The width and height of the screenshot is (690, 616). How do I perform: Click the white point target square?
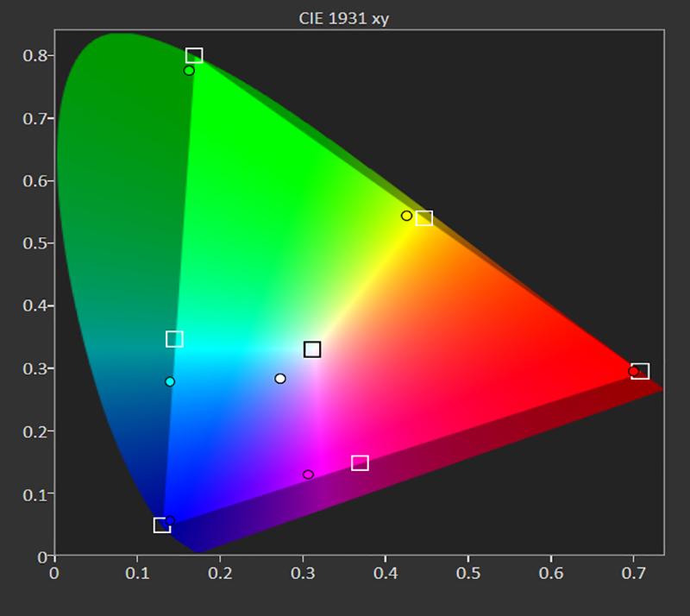coord(312,349)
